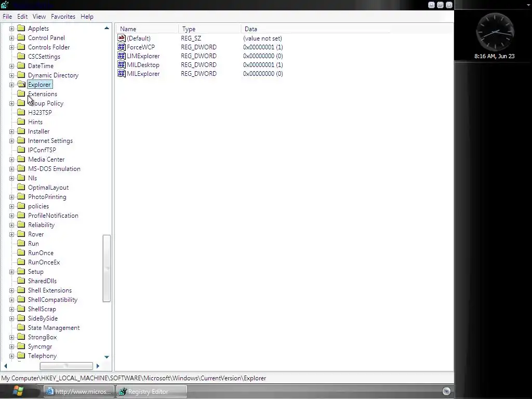Expand the Syncmgr key
Image resolution: width=532 pixels, height=399 pixels.
(11, 347)
